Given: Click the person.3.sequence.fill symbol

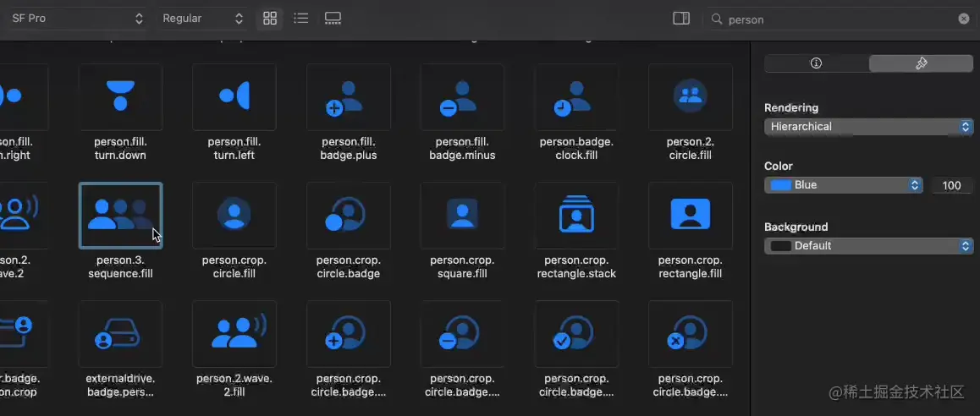Looking at the screenshot, I should pos(121,216).
